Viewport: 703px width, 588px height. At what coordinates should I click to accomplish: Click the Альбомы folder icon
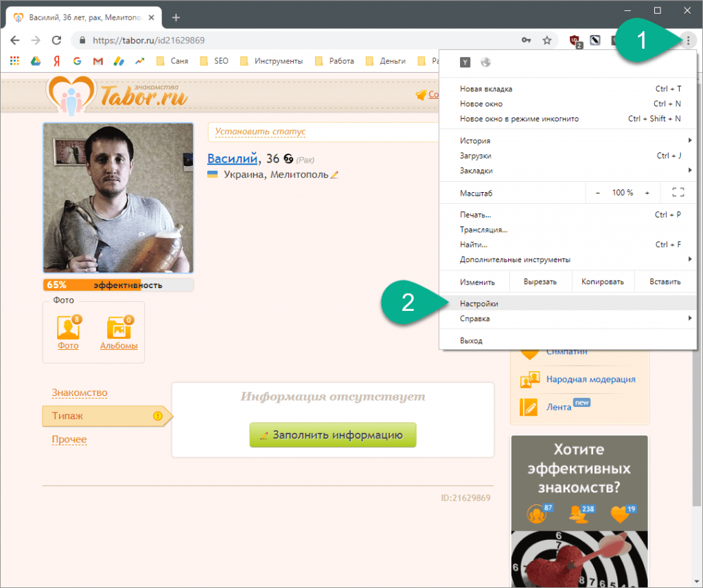pos(119,327)
